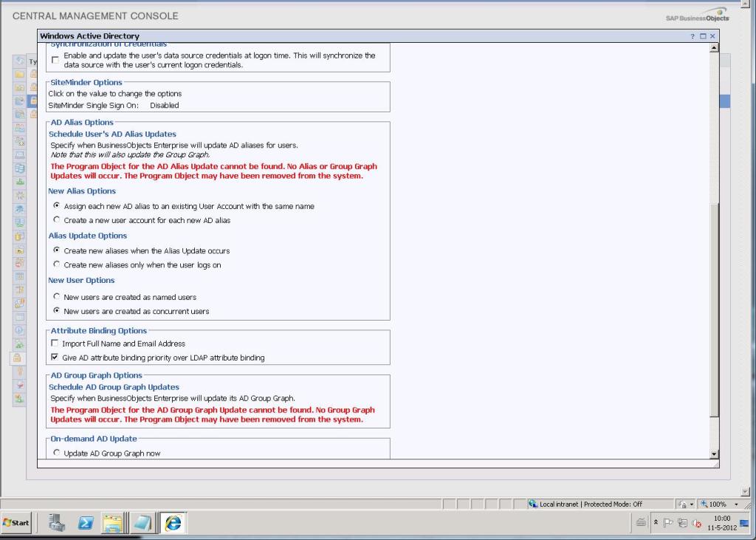The width and height of the screenshot is (756, 540).
Task: Click the dialog vertical scrollbar thumb
Action: pos(714,309)
